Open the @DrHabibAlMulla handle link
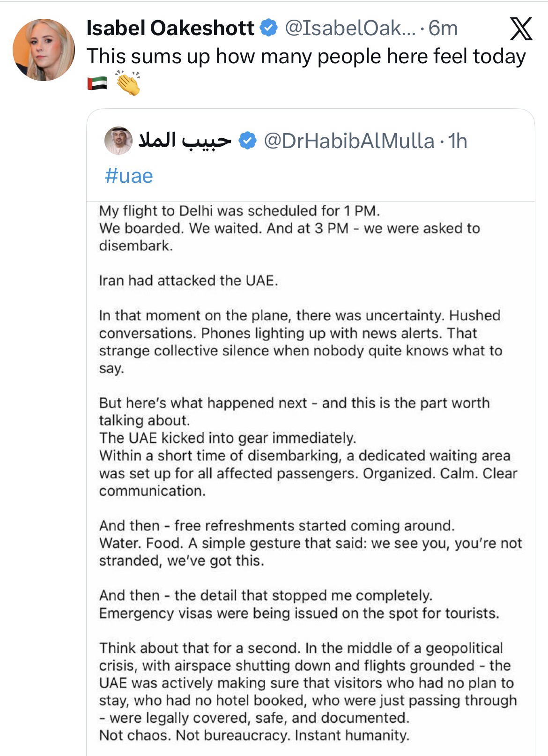 click(349, 141)
